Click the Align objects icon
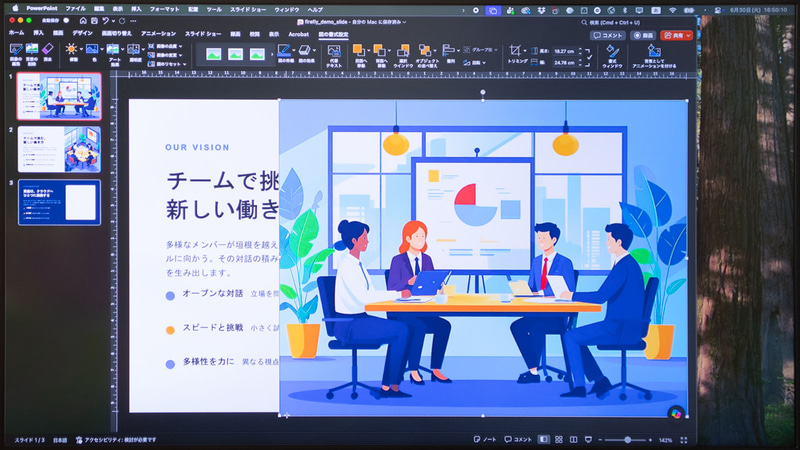 448,49
